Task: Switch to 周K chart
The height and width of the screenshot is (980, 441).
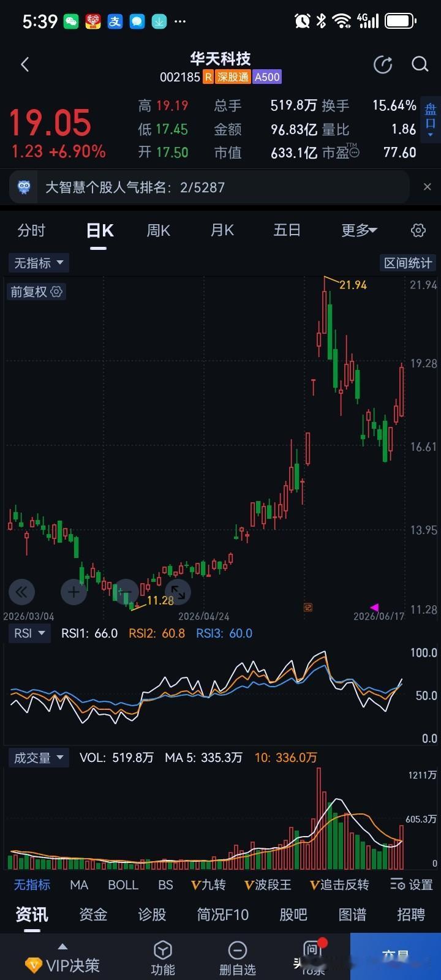Action: tap(158, 230)
